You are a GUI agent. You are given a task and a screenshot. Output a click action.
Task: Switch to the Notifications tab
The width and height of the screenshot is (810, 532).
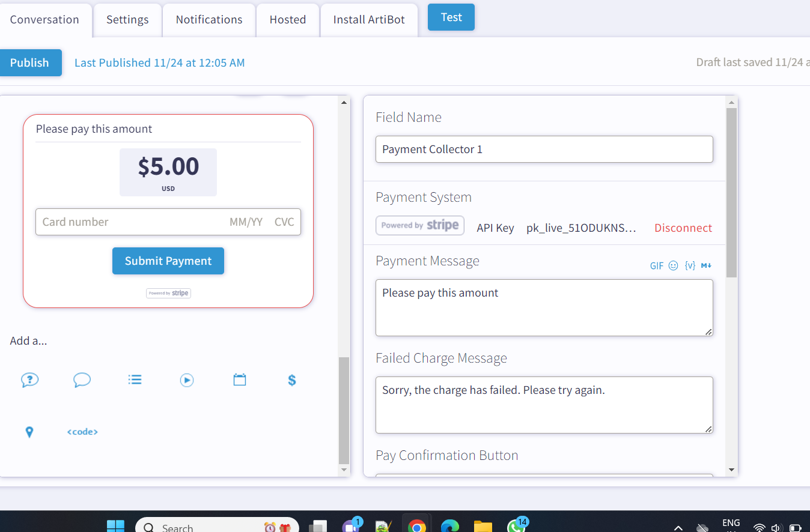(x=209, y=19)
